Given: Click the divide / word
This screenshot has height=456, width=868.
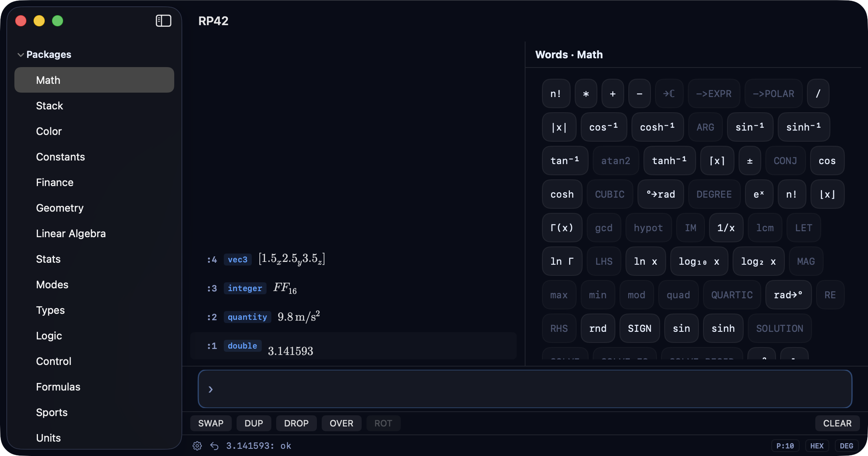Looking at the screenshot, I should [818, 93].
